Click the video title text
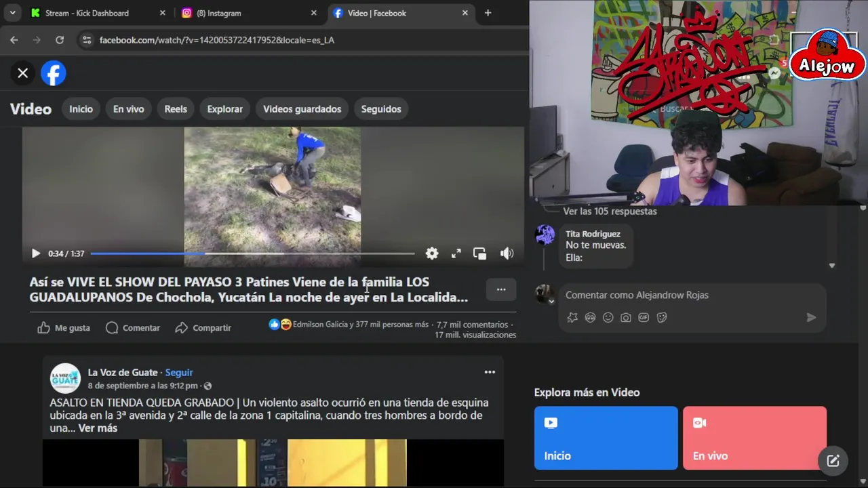Viewport: 868px width, 488px height. tap(249, 289)
